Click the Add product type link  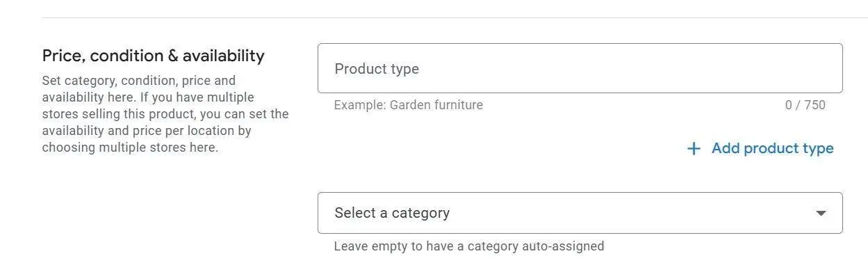coord(772,148)
